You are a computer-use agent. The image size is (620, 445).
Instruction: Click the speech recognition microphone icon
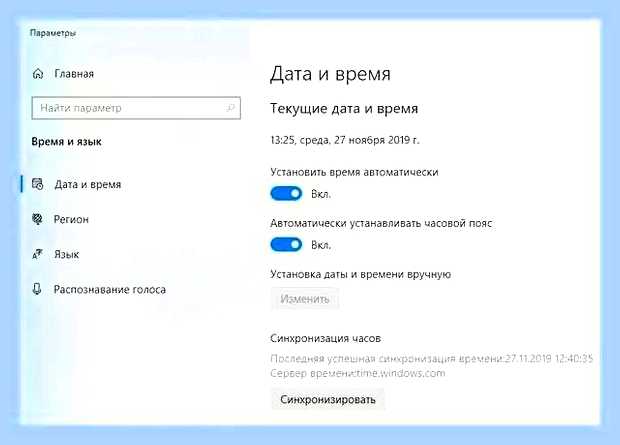pyautogui.click(x=37, y=289)
